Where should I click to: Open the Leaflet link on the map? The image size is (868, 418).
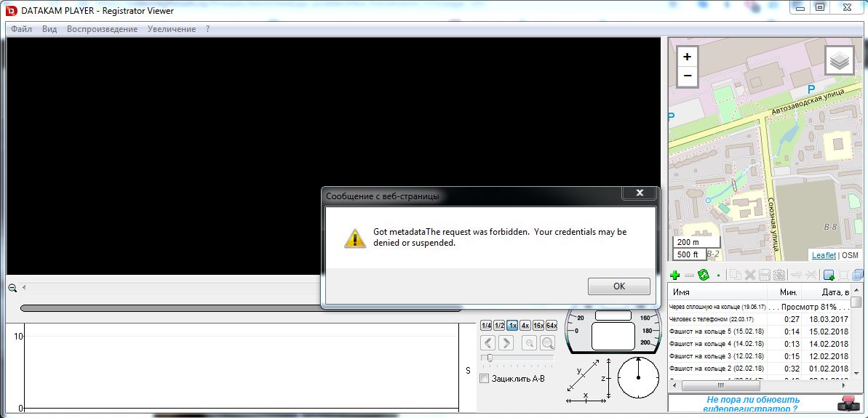(824, 255)
